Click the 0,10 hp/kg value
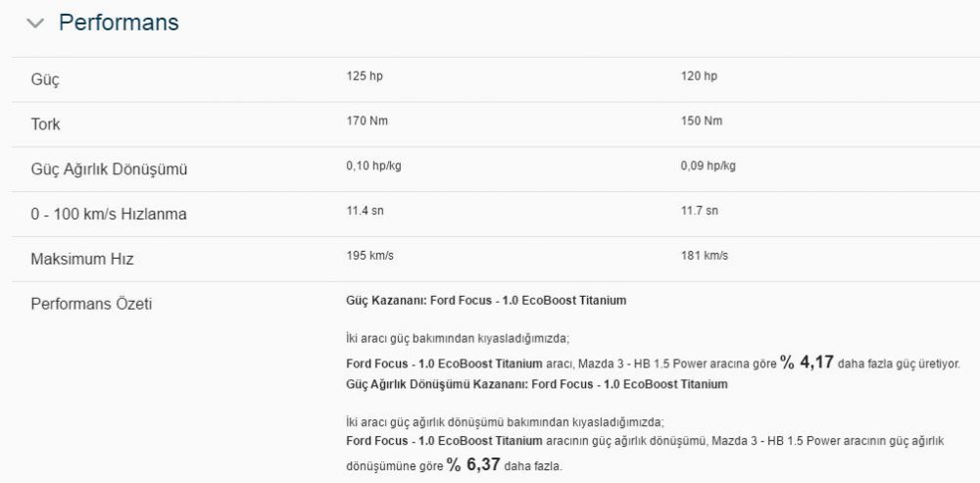Viewport: 980px width, 483px height. coord(373,167)
